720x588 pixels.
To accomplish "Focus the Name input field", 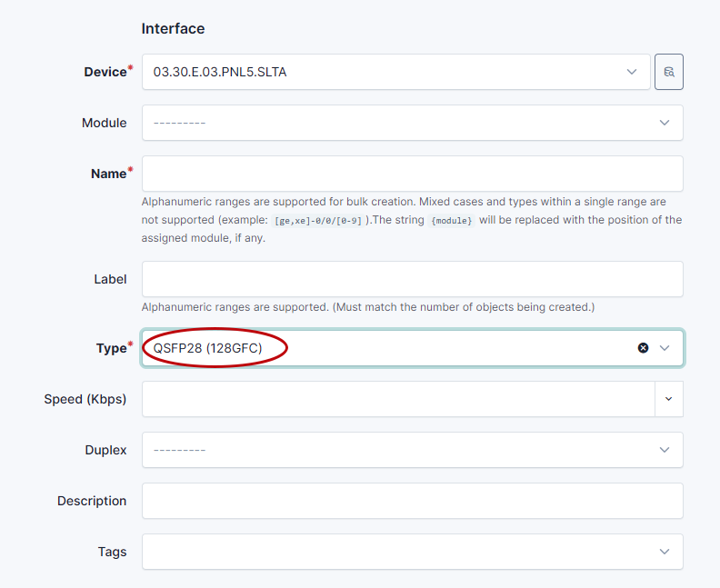I will [412, 174].
